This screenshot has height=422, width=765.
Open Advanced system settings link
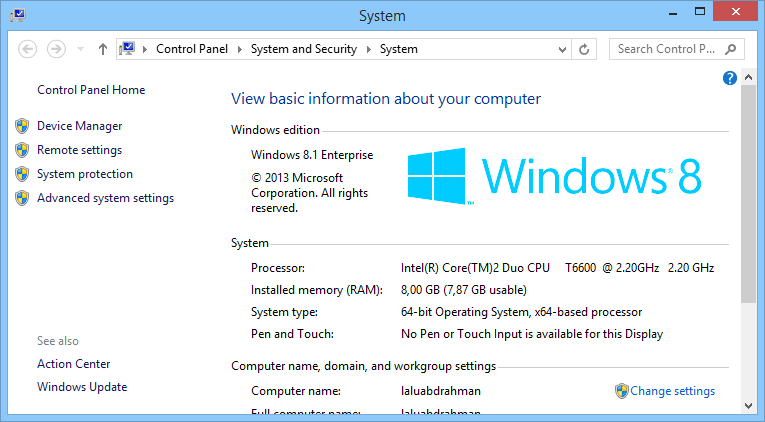coord(105,198)
